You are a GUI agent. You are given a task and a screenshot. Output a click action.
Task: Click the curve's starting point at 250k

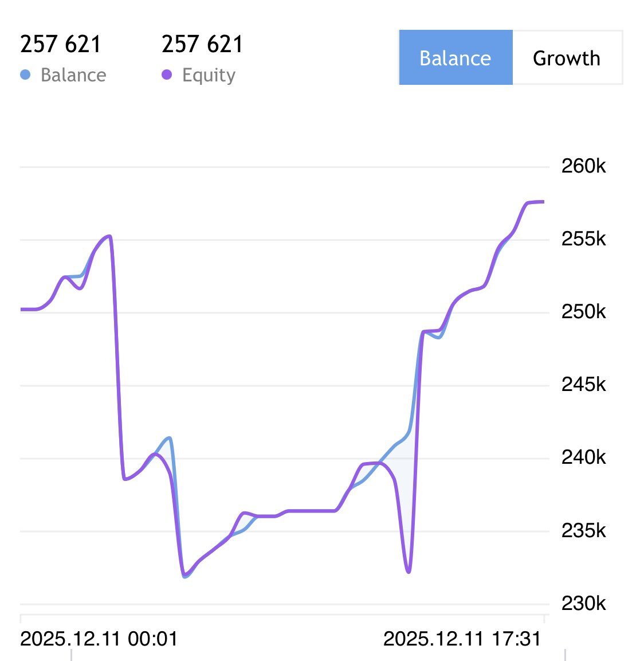22,310
